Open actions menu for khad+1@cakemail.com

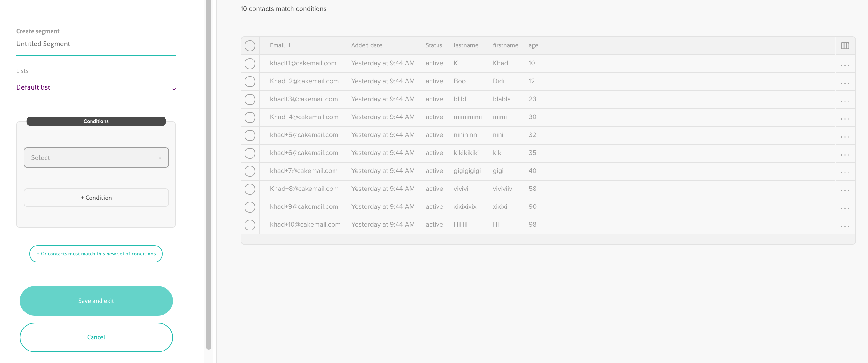844,65
